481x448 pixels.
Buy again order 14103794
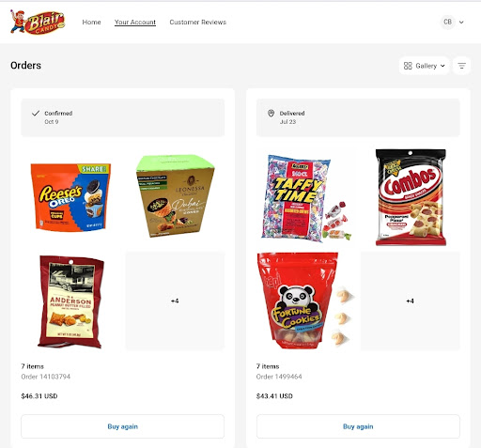(x=122, y=426)
